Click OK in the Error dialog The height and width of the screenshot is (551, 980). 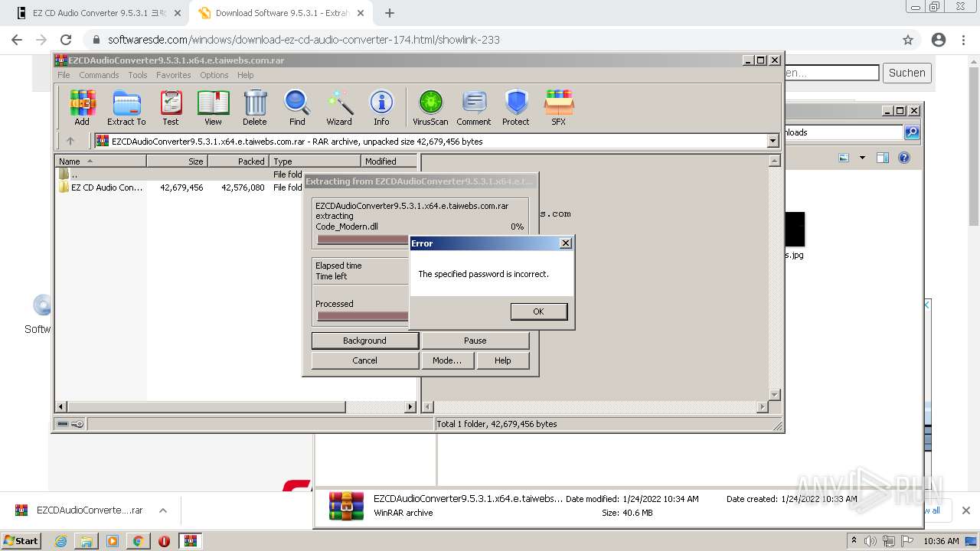pos(539,311)
